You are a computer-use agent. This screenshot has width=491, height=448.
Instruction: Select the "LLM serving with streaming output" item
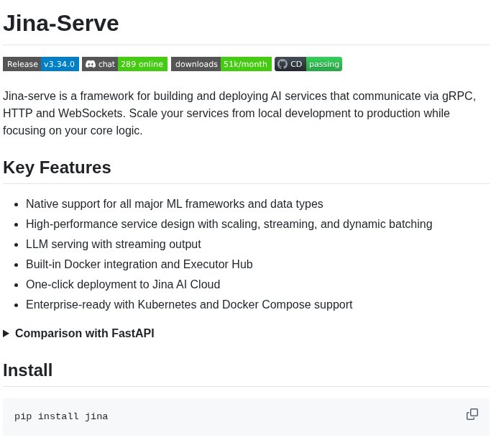114,244
